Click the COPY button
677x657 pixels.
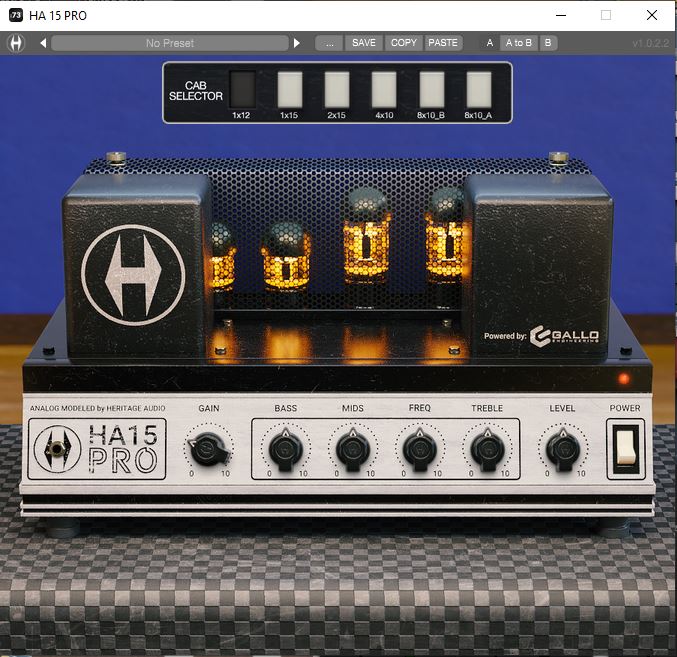(x=403, y=43)
